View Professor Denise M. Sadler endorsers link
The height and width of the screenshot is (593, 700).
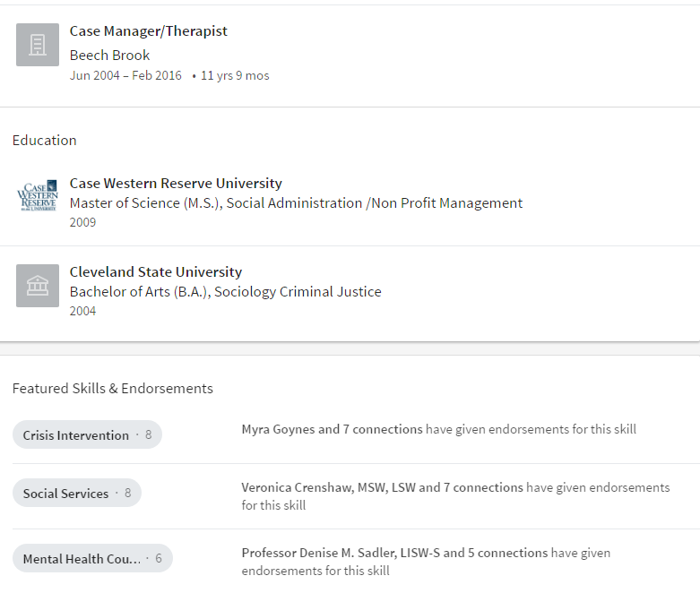394,553
